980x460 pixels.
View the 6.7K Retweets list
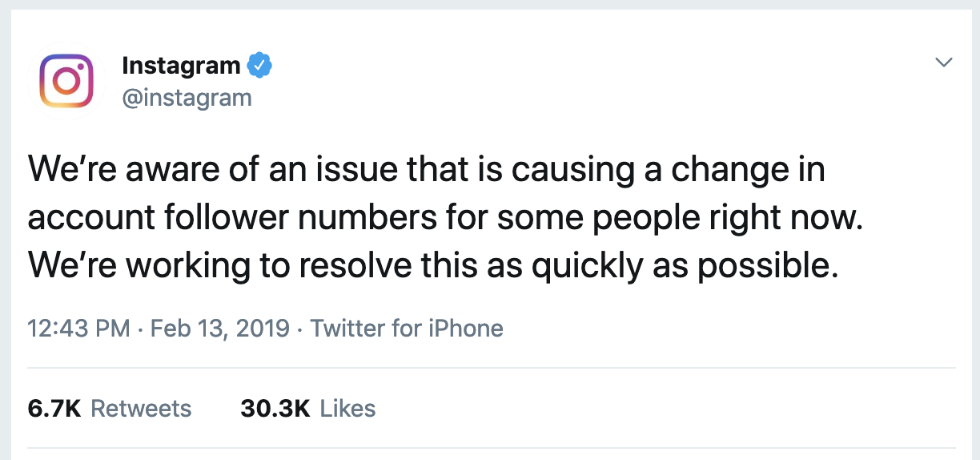coord(110,409)
